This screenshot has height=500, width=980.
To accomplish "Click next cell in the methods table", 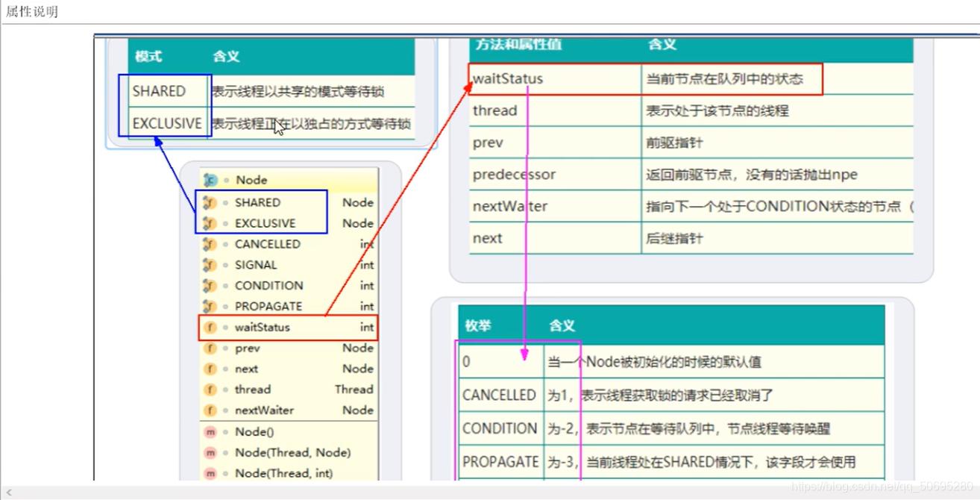I will click(555, 239).
